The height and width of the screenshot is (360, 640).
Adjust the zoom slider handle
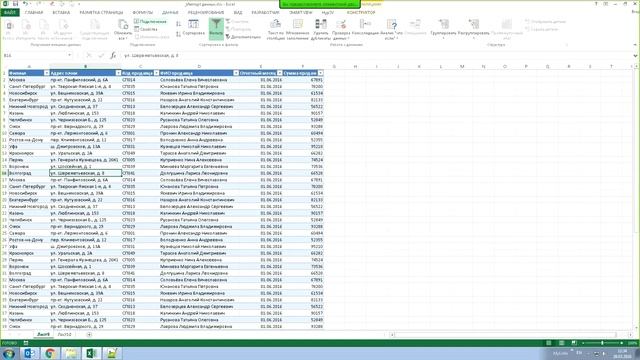(602, 343)
